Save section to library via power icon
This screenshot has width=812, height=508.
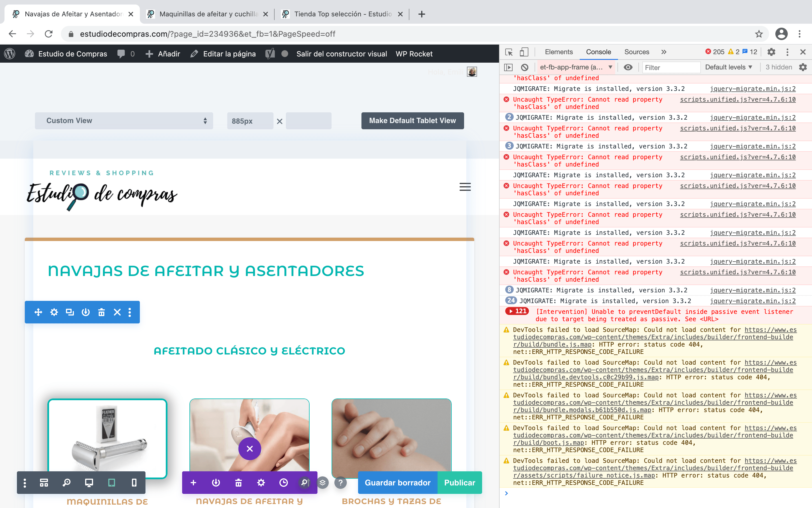point(85,312)
